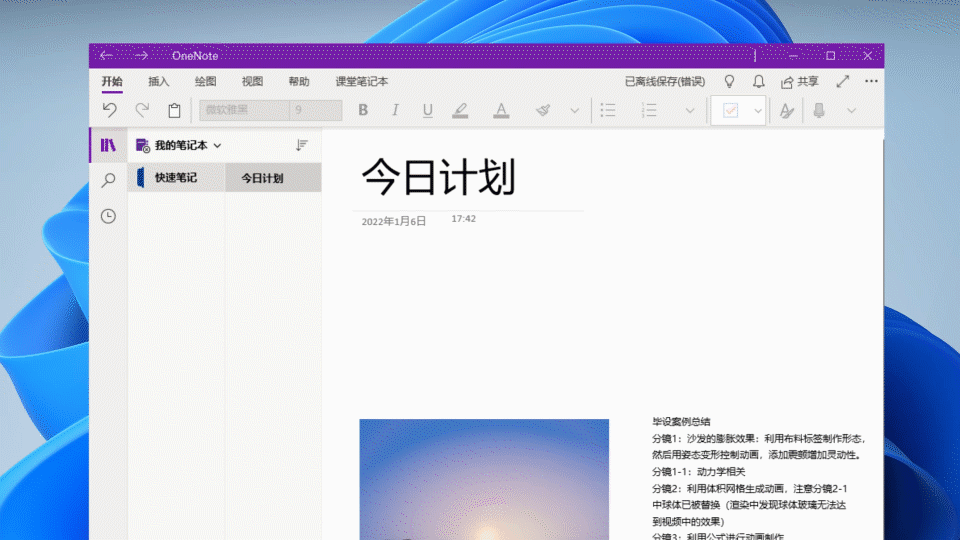Insert a numbered list
960x540 pixels.
coord(649,110)
